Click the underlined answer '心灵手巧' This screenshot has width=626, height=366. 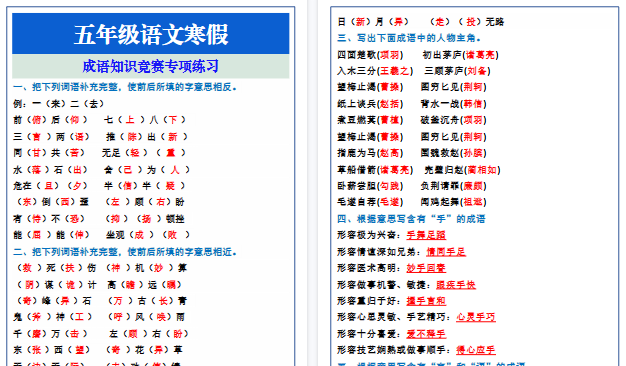point(476,317)
